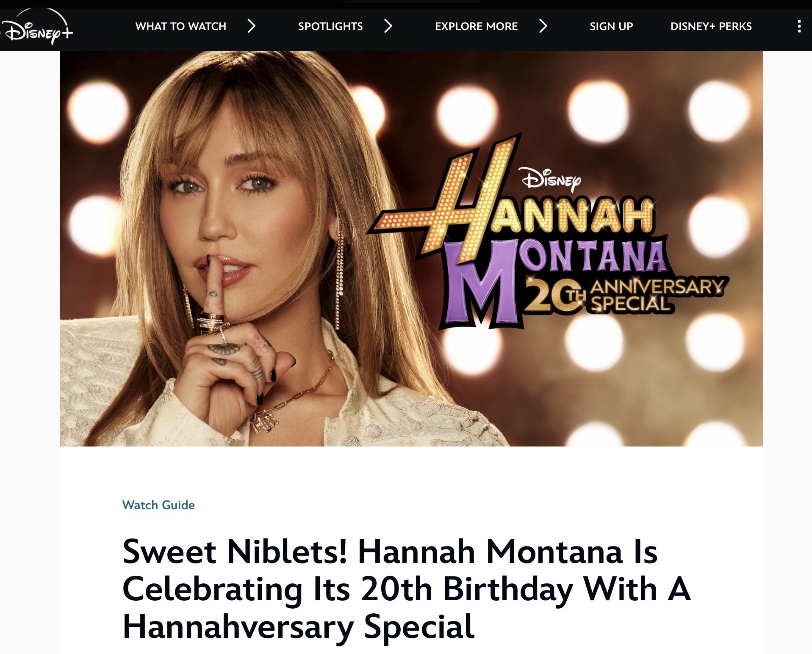Open the What to Watch menu item

click(181, 26)
